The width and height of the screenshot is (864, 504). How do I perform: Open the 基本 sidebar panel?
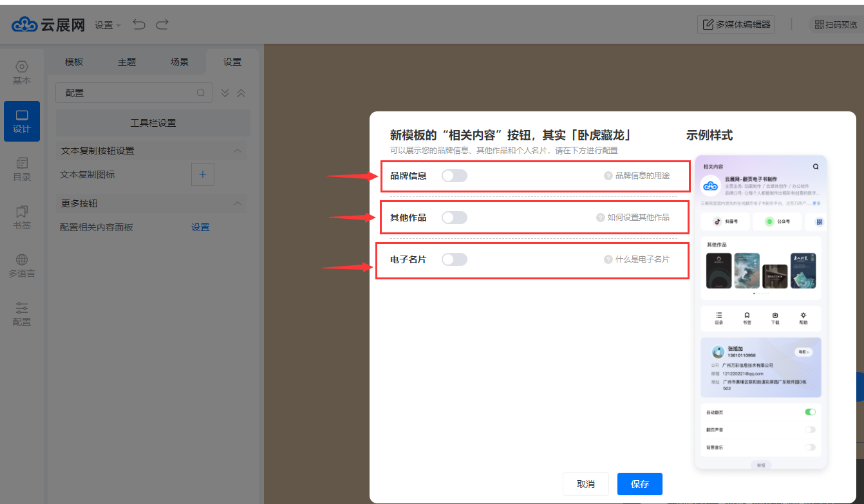pyautogui.click(x=22, y=73)
